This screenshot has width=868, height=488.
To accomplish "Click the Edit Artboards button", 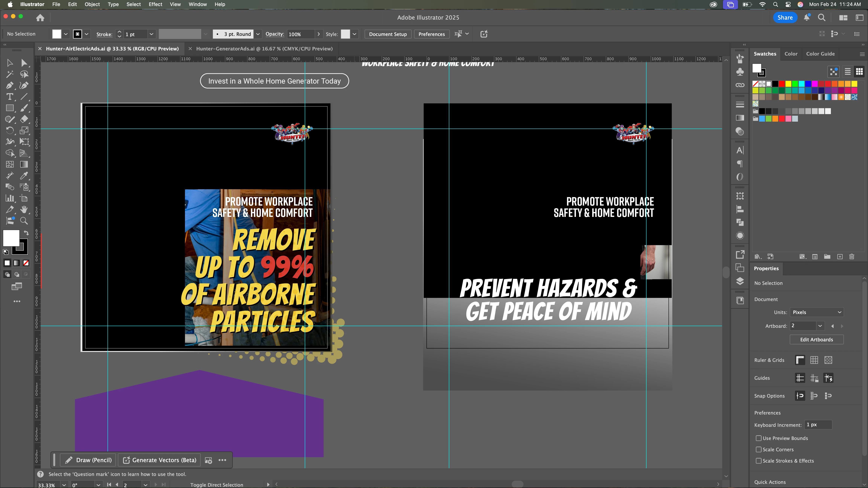I will (x=816, y=339).
